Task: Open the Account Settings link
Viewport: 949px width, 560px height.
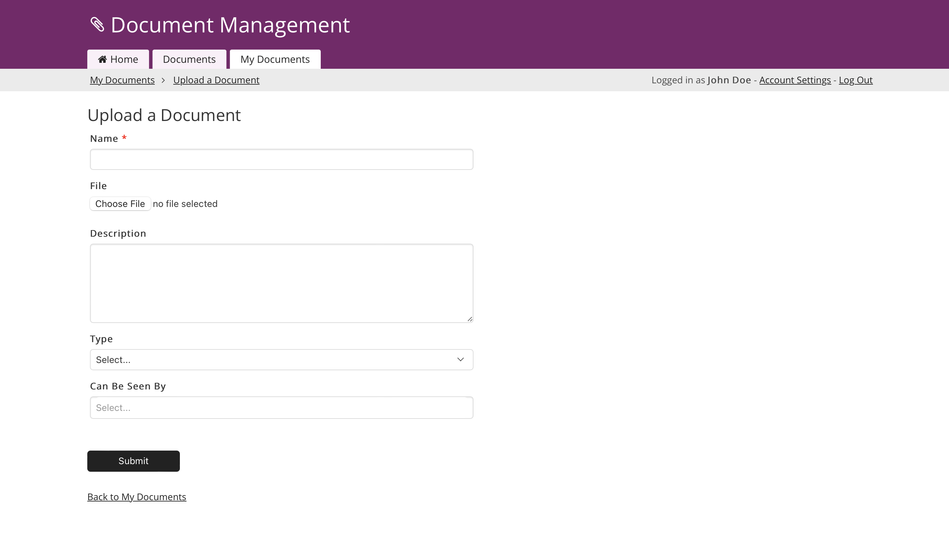Action: pyautogui.click(x=795, y=80)
